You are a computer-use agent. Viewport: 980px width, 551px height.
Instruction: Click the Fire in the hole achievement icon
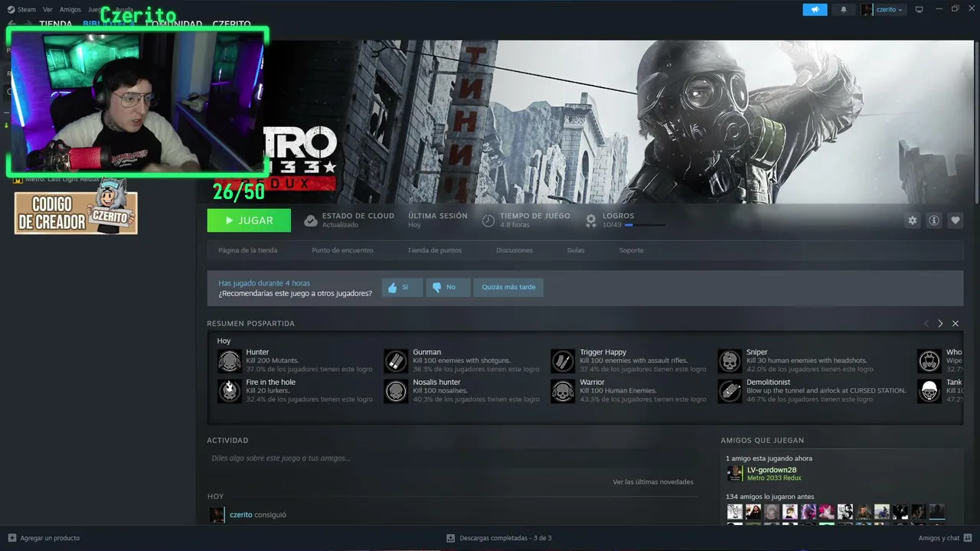pos(230,391)
